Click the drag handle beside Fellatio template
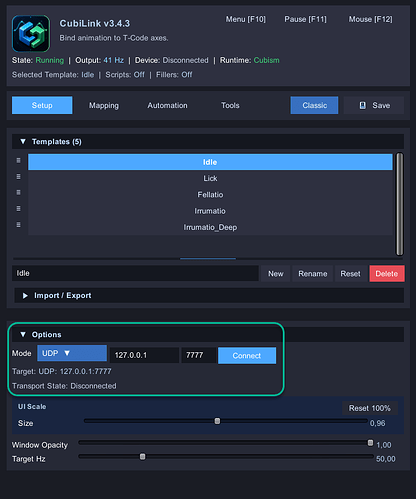 coord(19,193)
